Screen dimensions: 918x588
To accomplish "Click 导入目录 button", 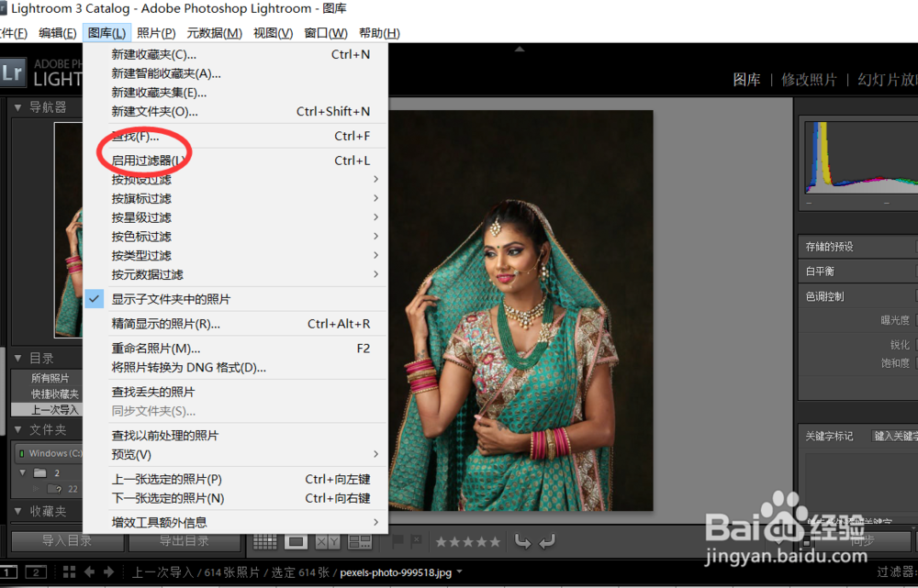I will [67, 541].
